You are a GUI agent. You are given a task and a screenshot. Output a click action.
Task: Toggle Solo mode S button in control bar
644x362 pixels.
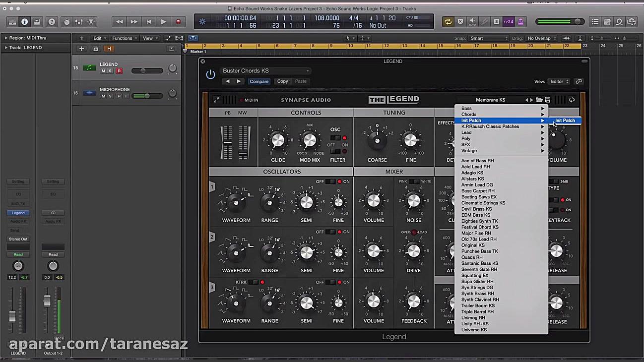click(x=496, y=22)
